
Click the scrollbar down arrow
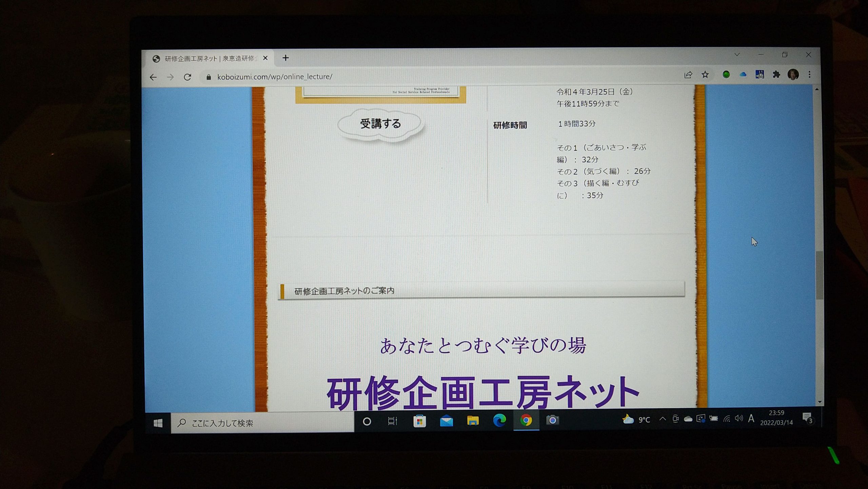click(x=820, y=402)
